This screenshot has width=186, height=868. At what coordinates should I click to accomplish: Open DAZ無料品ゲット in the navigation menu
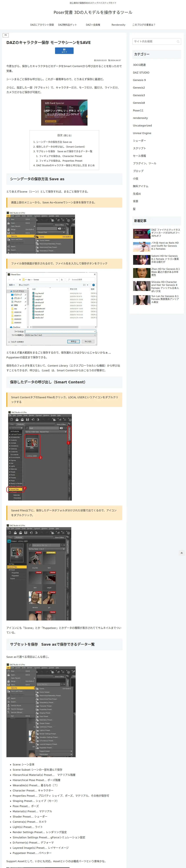click(x=67, y=25)
